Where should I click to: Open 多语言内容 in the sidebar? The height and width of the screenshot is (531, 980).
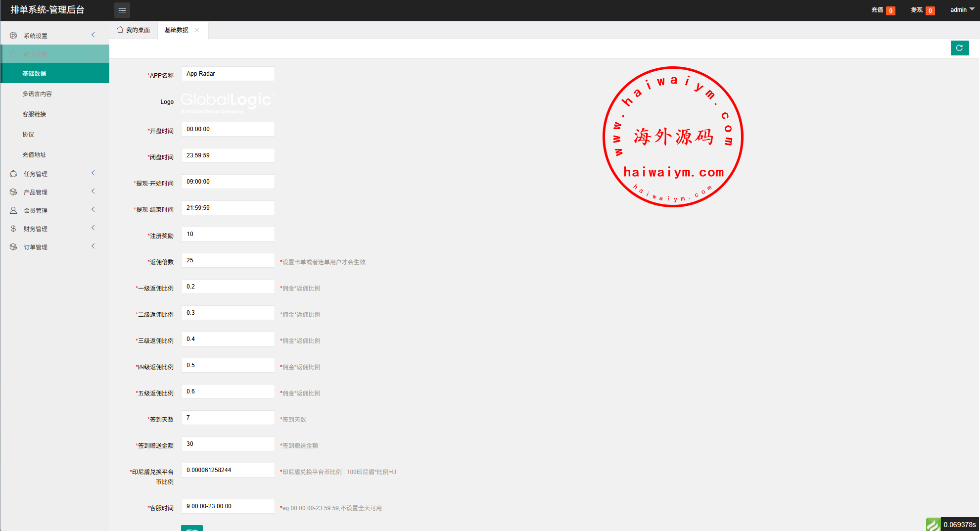pyautogui.click(x=37, y=94)
